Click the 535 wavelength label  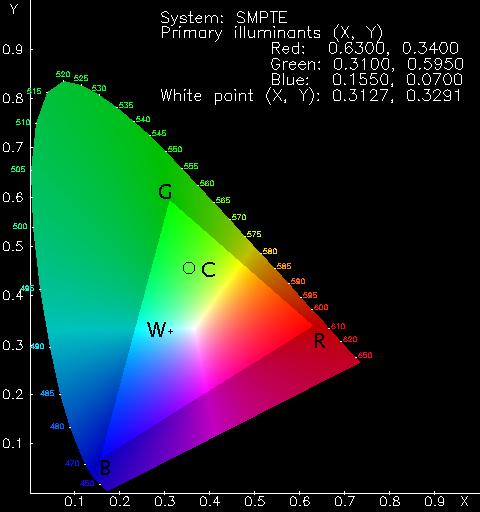[126, 105]
